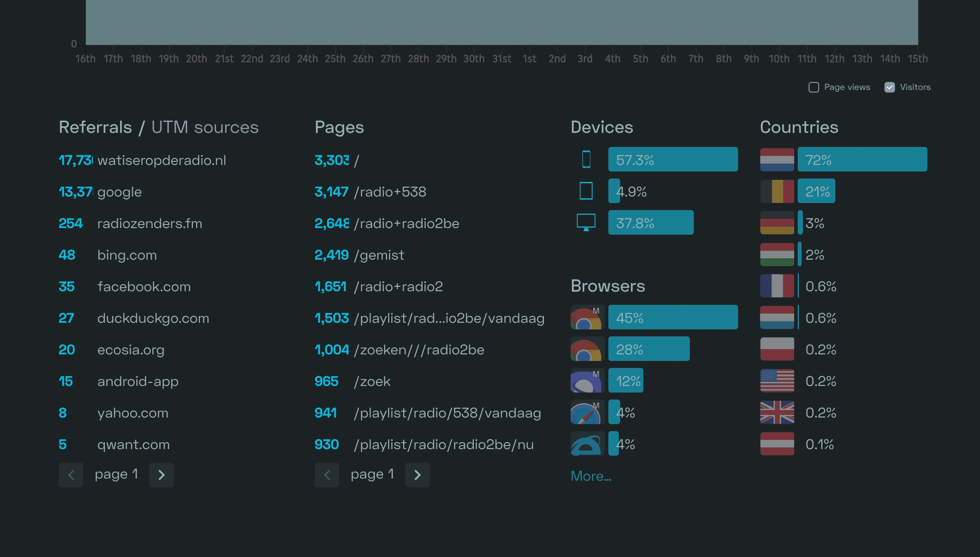Click the Chrome Mobile browser icon
Image resolution: width=980 pixels, height=557 pixels.
(587, 317)
